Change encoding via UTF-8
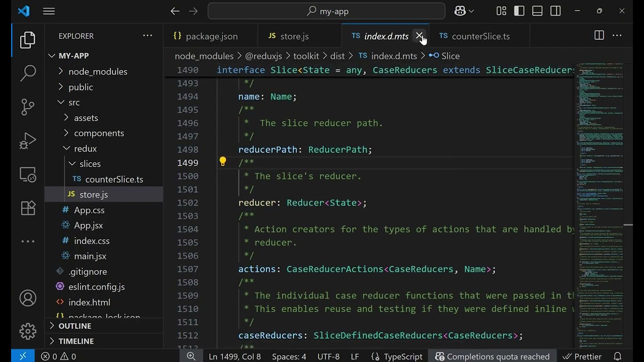 click(329, 356)
